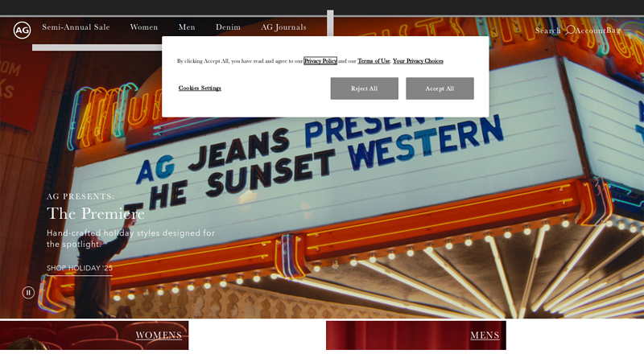Image resolution: width=644 pixels, height=362 pixels.
Task: Open the Womens category tile
Action: [x=94, y=335]
